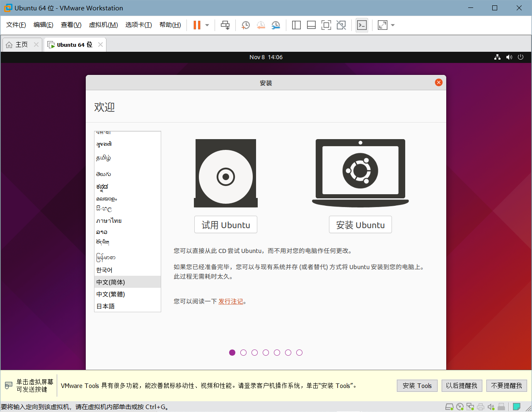Open the 帮助(H) menu

(x=170, y=25)
